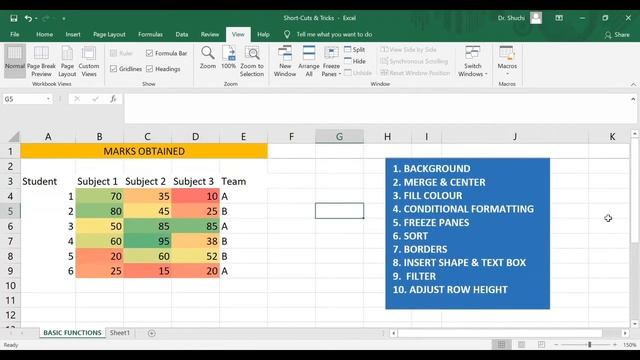Click the Subject 2 header cell
The height and width of the screenshot is (360, 640).
coord(147,181)
